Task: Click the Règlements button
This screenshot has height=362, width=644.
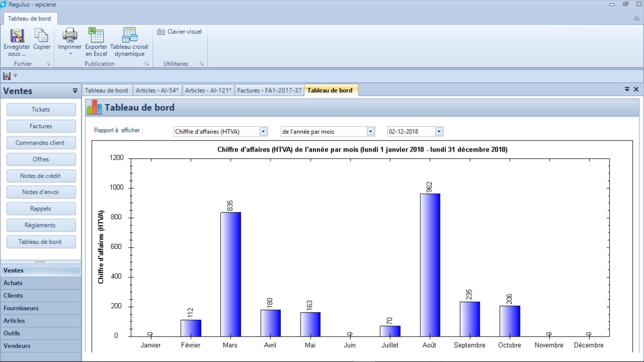Action: click(41, 225)
